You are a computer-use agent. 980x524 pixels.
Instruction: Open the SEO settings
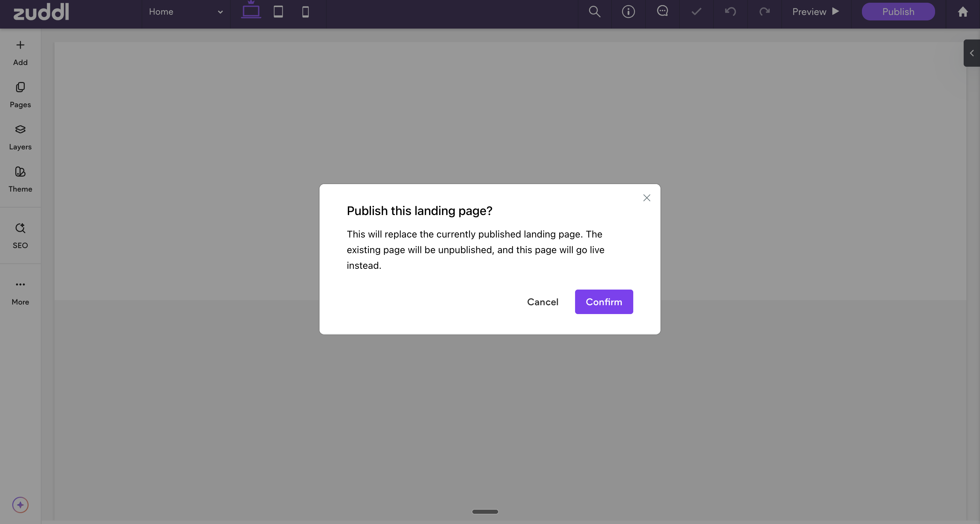click(x=20, y=235)
